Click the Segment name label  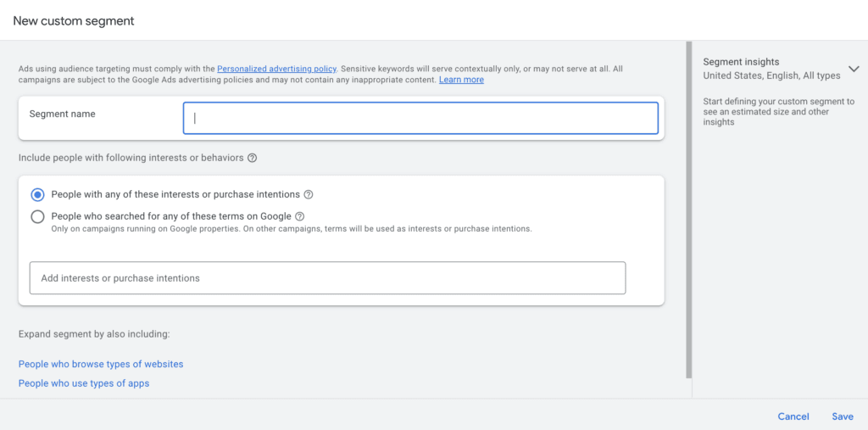tap(62, 114)
